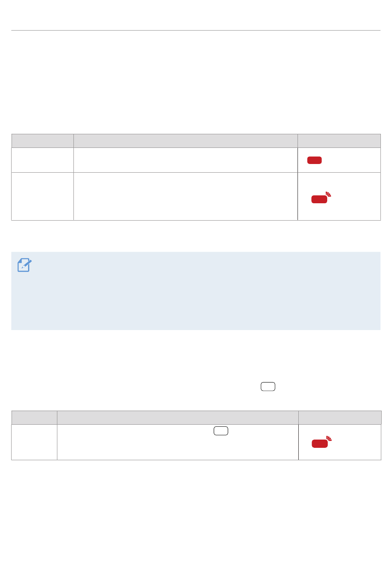
Task: Select lower table's wide middle header cell
Action: point(178,418)
